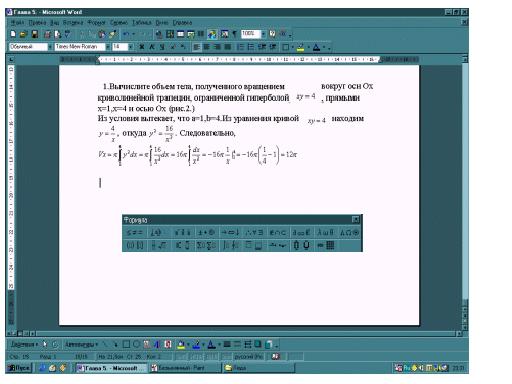This screenshot has height=384, width=512.
Task: Open the operator symbols palette (± • ⊗)
Action: (207, 232)
